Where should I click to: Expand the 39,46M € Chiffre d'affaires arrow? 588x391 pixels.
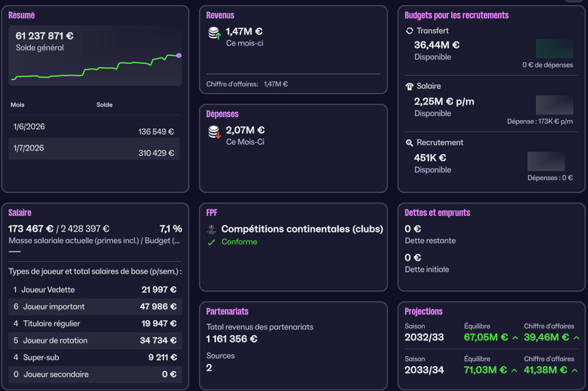576,338
